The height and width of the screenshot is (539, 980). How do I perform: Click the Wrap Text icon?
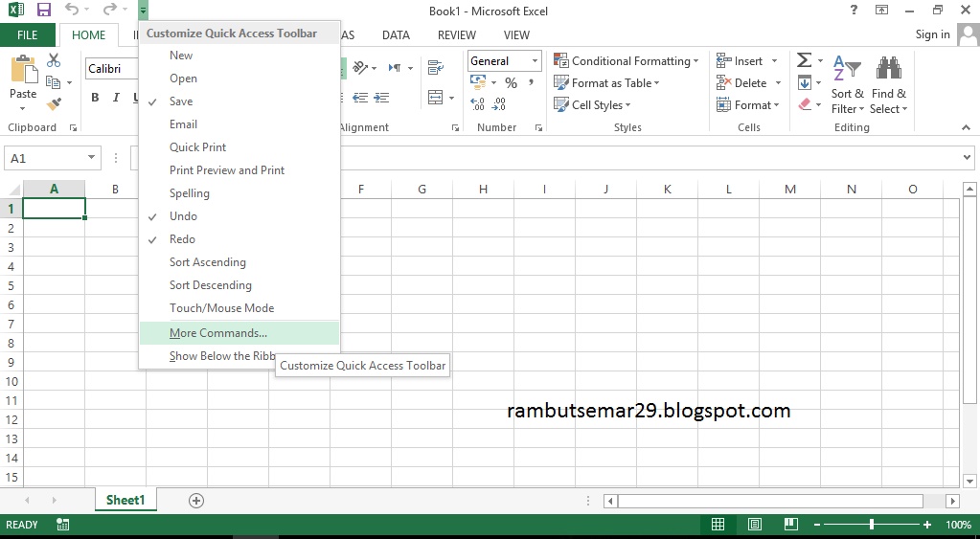tap(436, 67)
